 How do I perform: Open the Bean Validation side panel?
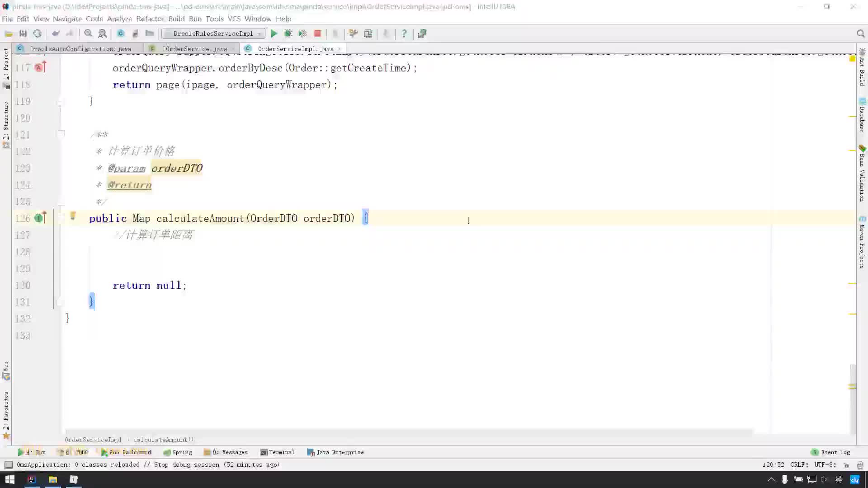coord(862,174)
